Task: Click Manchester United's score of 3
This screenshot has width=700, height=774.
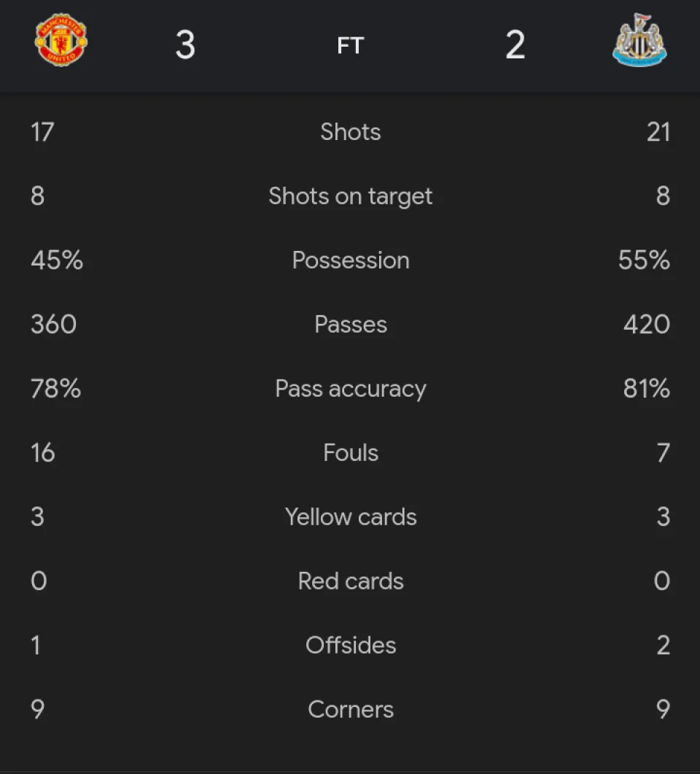Action: (185, 45)
